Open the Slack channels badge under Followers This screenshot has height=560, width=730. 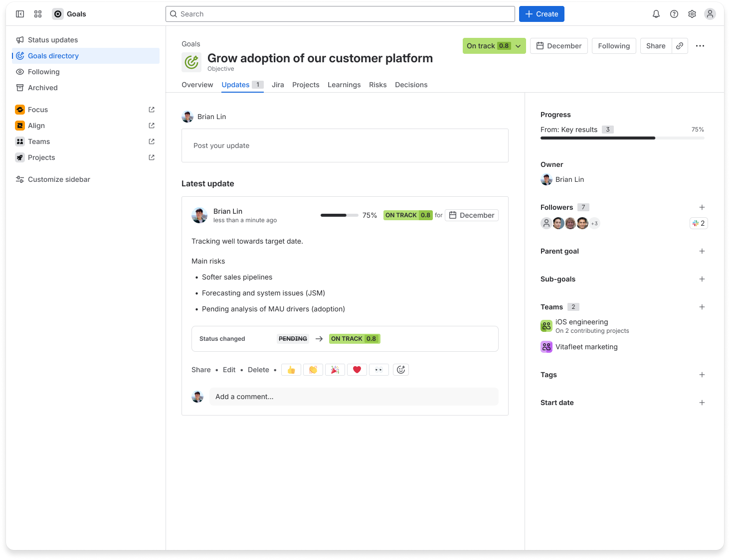click(698, 223)
